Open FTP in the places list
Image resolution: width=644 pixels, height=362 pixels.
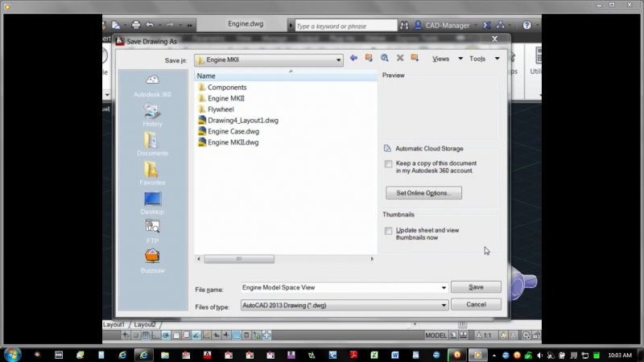152,232
